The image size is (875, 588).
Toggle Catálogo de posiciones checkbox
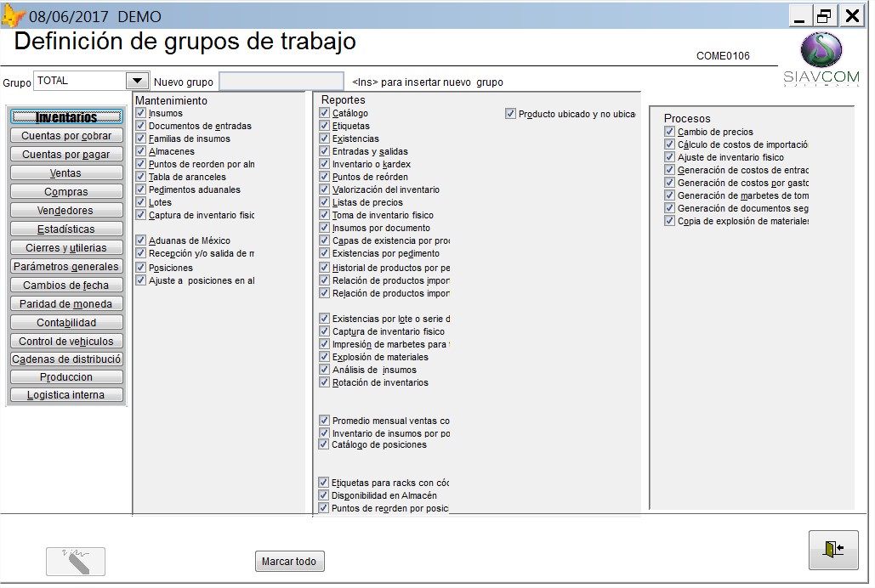coord(324,444)
